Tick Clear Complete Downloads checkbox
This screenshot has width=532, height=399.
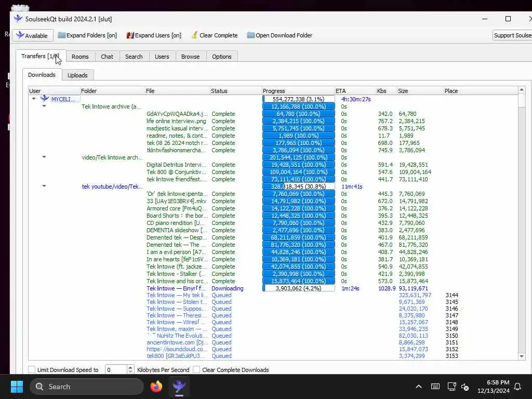[x=196, y=369]
